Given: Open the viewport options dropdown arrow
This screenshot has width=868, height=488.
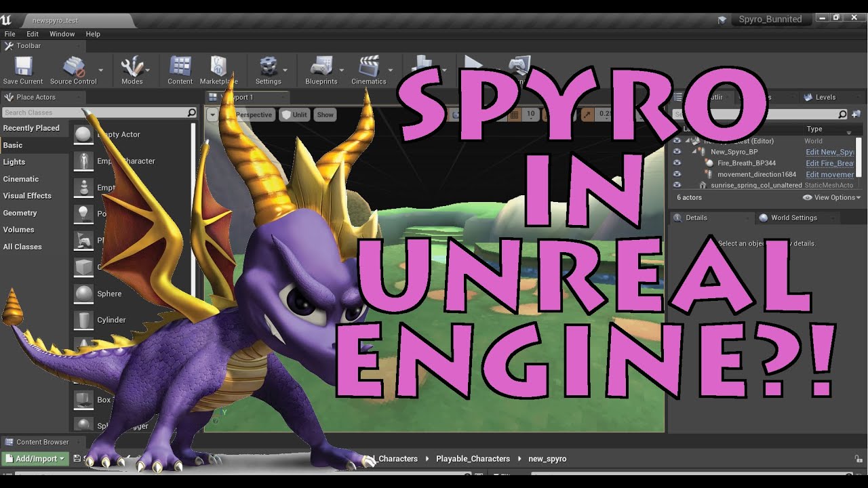Looking at the screenshot, I should pos(213,115).
